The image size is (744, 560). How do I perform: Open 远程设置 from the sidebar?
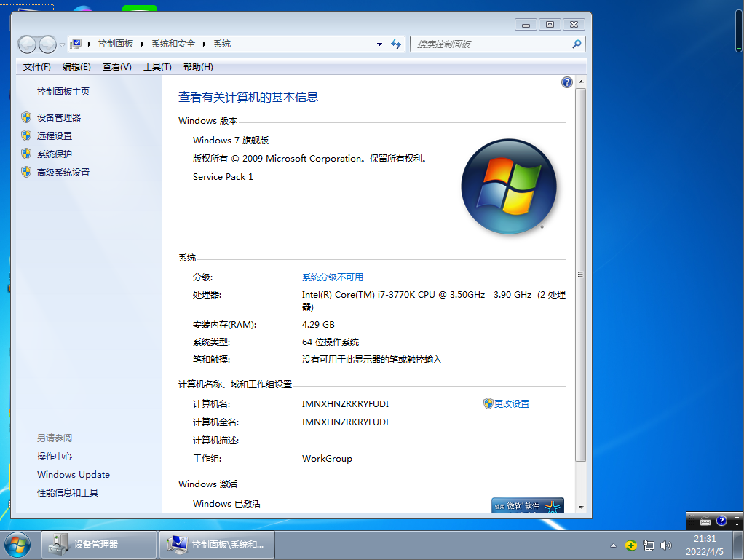pos(55,135)
